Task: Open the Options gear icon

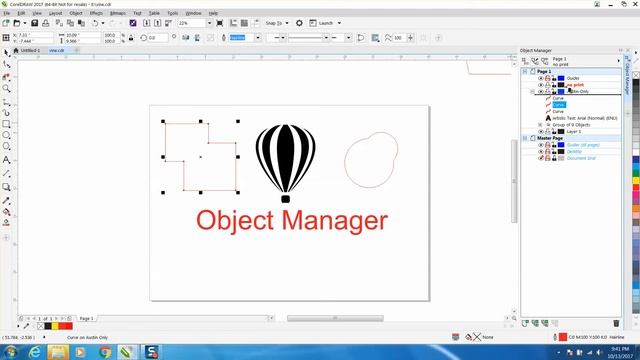Action: (299, 23)
